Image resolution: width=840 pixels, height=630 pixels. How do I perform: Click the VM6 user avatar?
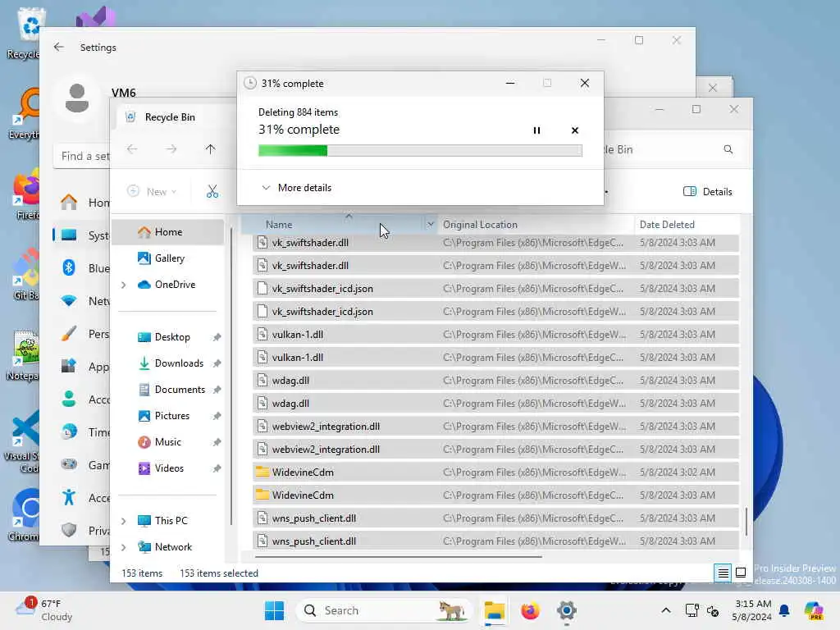[77, 98]
